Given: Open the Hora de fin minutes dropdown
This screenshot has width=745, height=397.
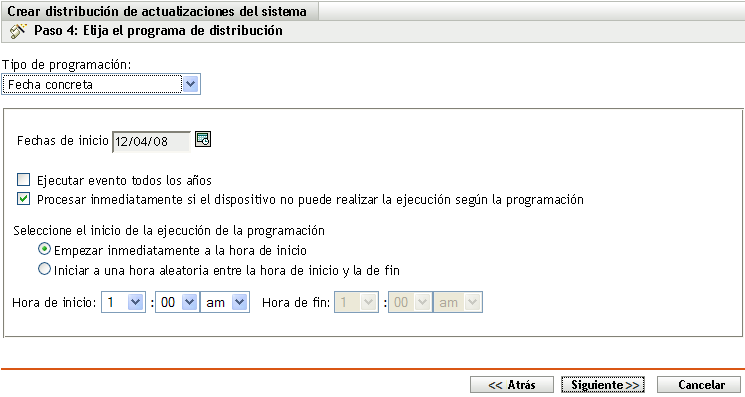Looking at the screenshot, I should pyautogui.click(x=410, y=302).
